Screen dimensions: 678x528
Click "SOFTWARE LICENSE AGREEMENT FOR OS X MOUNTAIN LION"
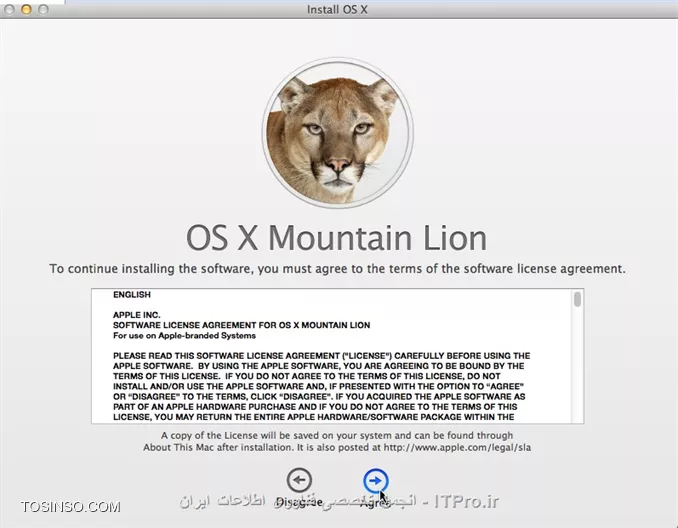(x=241, y=325)
